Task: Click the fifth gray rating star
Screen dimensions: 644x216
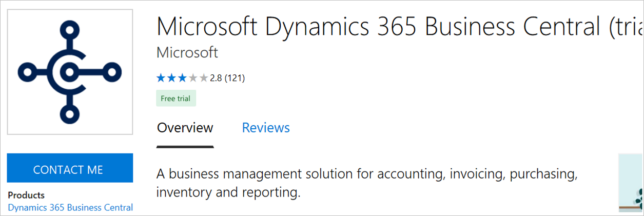Action: [x=204, y=78]
